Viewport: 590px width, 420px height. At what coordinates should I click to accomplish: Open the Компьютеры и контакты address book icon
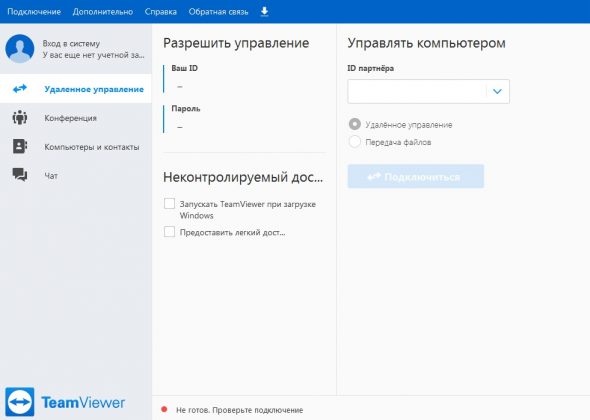[x=20, y=146]
